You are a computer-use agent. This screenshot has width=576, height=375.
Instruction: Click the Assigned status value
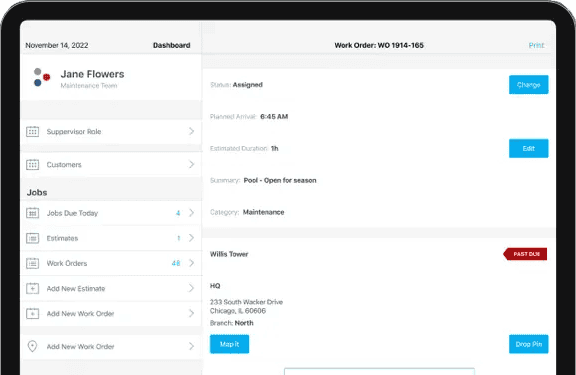point(248,85)
